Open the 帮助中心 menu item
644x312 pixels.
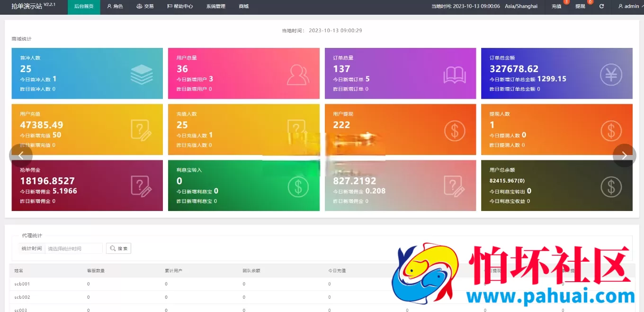pos(180,7)
